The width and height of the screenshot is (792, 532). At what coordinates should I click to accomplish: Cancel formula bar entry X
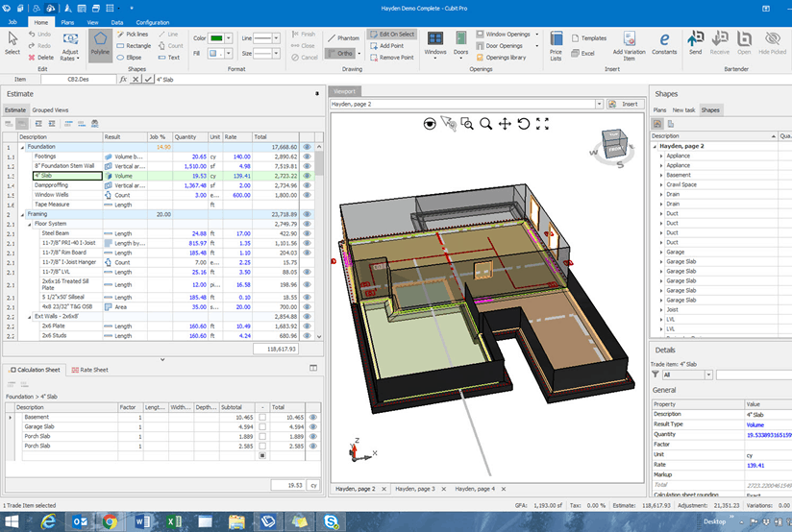tap(136, 80)
